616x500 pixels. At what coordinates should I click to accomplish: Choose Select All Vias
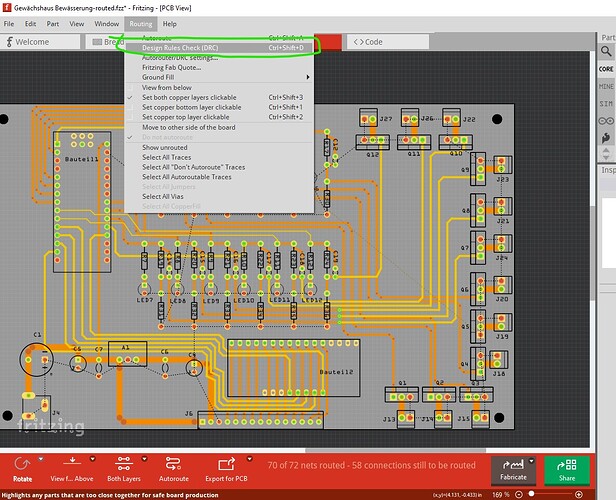[x=219, y=196]
